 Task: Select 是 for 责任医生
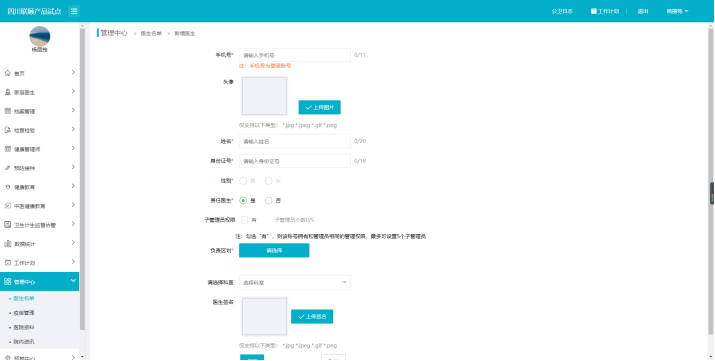coord(243,201)
